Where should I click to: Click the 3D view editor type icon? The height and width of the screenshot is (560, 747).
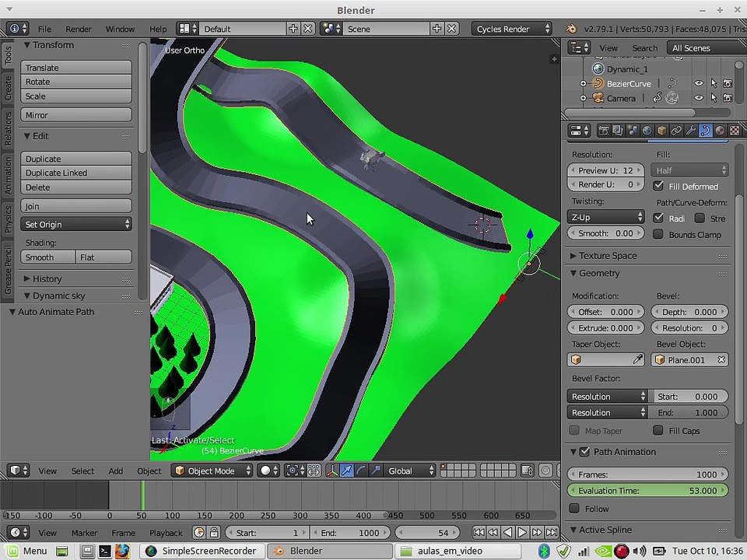point(19,471)
